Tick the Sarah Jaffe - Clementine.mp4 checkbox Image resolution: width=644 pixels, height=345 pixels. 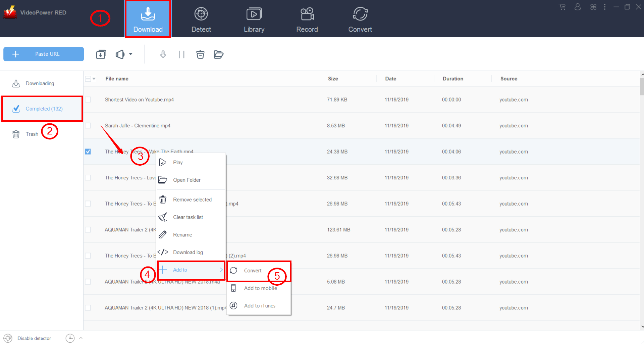pos(88,126)
